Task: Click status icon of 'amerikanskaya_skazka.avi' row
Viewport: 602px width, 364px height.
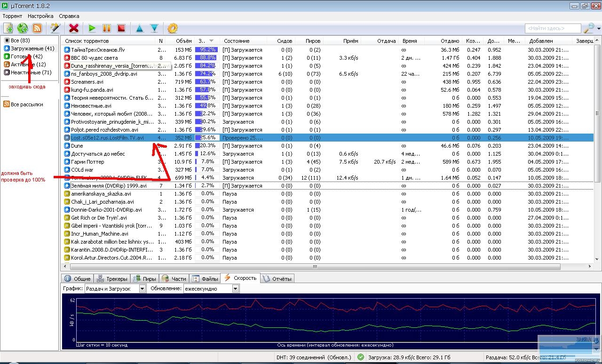Action: click(x=67, y=194)
